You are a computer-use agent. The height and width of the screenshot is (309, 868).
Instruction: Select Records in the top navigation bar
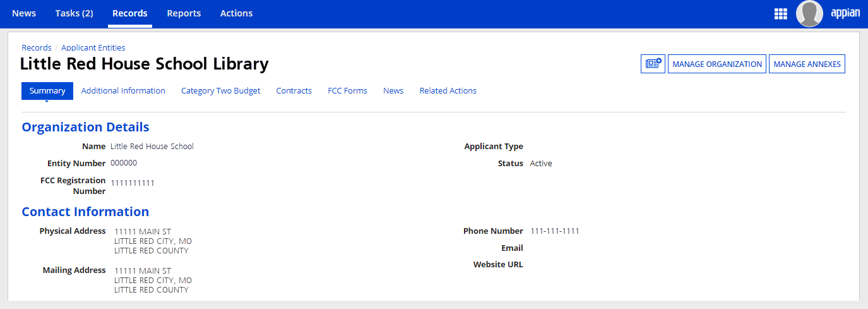[x=129, y=13]
